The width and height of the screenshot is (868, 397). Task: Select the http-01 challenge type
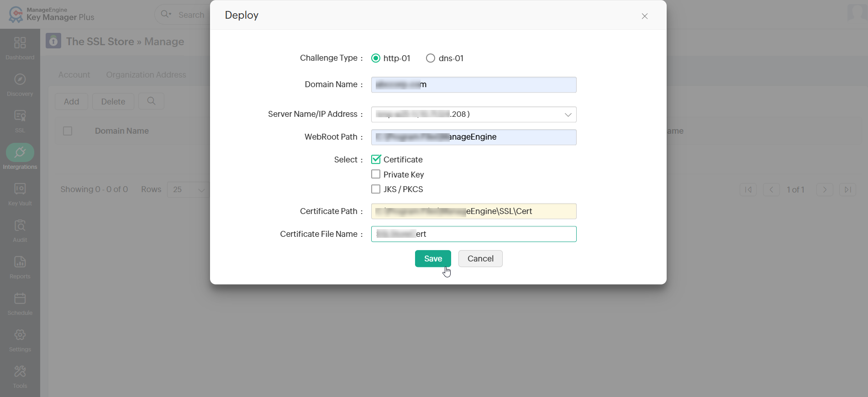pyautogui.click(x=376, y=58)
